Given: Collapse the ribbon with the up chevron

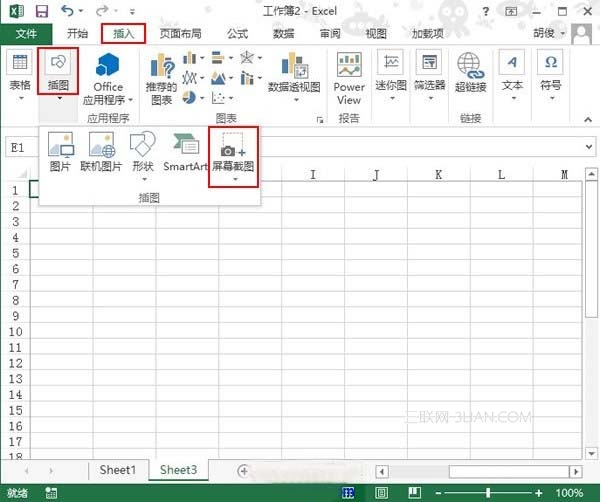Looking at the screenshot, I should point(588,120).
